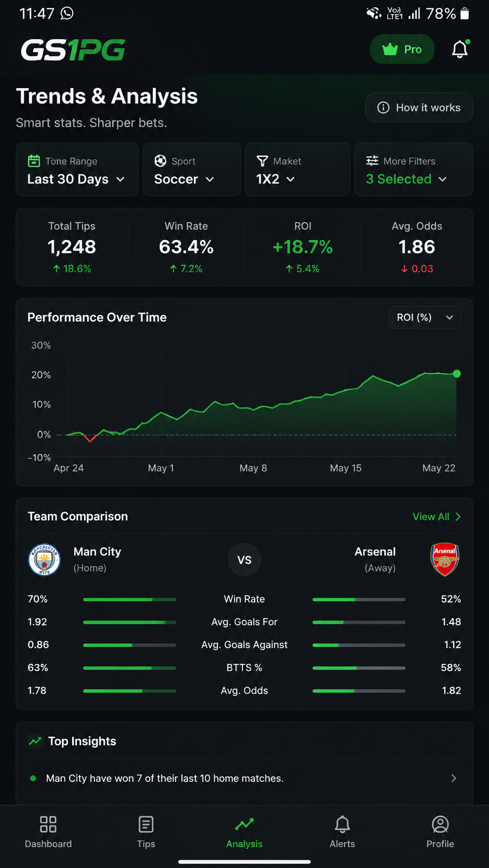Open the Man City home matches insight
The image size is (489, 868).
(x=244, y=778)
